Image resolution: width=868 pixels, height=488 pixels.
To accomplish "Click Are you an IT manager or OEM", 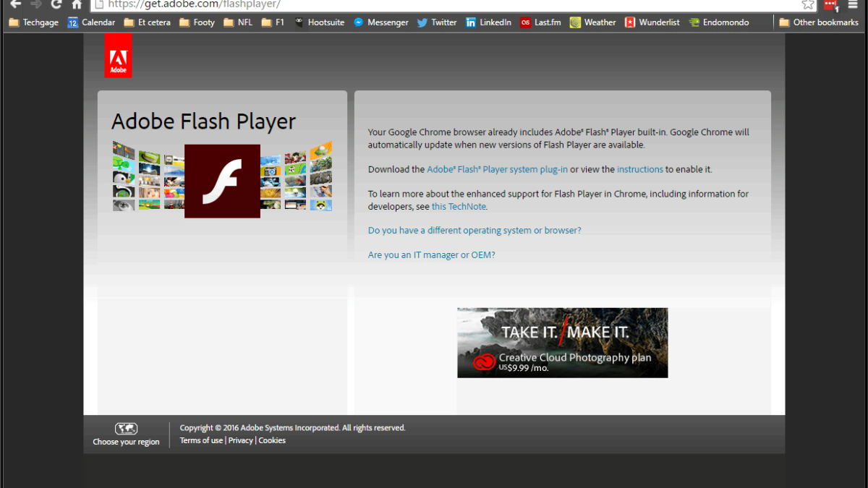I will coord(432,255).
